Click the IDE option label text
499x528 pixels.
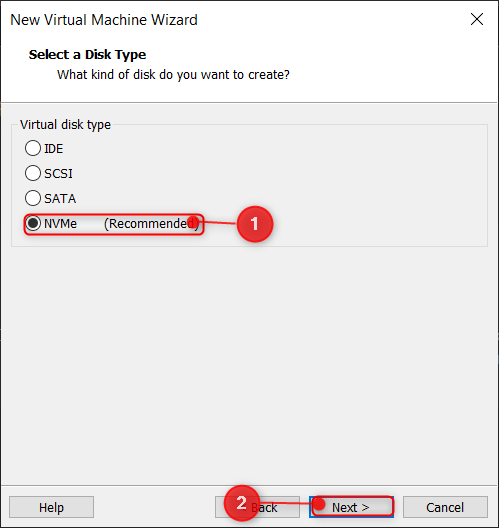(x=54, y=148)
